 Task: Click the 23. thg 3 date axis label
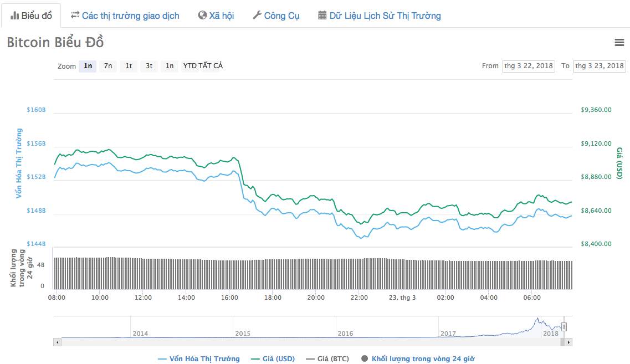[402, 298]
